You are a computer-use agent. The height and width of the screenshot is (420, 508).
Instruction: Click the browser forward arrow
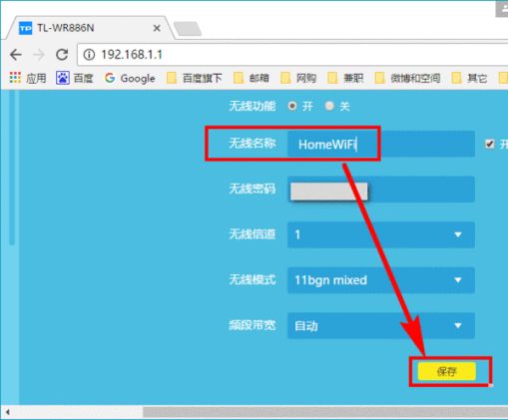(x=39, y=55)
